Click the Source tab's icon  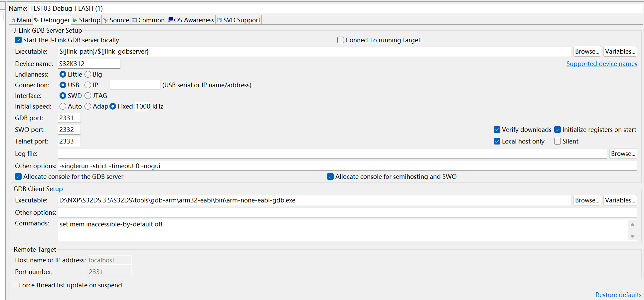106,20
